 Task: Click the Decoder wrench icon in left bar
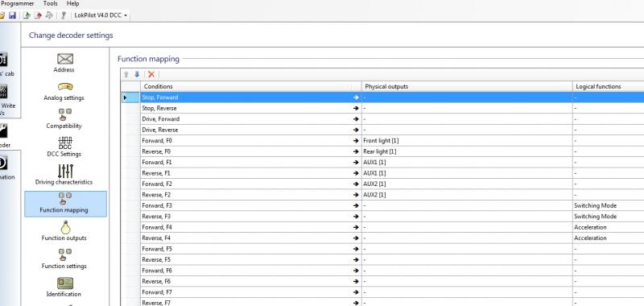click(3, 131)
